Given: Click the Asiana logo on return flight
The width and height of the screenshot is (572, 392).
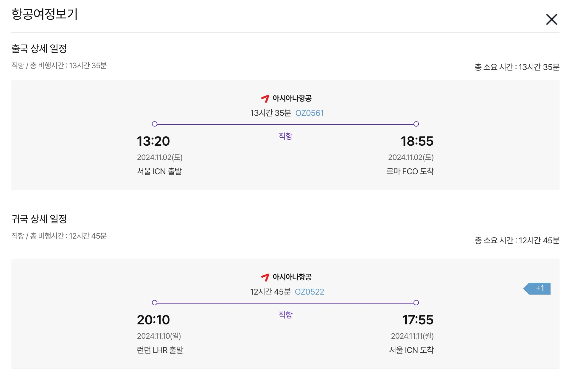Looking at the screenshot, I should pyautogui.click(x=265, y=277).
